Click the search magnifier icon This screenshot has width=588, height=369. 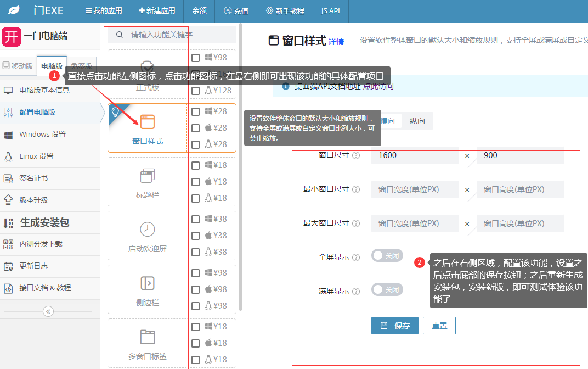[x=119, y=35]
